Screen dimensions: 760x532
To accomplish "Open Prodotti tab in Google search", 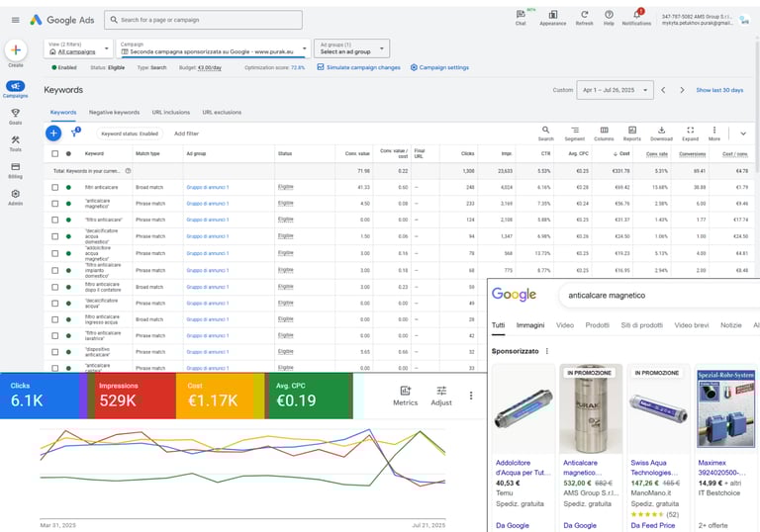I will (x=597, y=325).
